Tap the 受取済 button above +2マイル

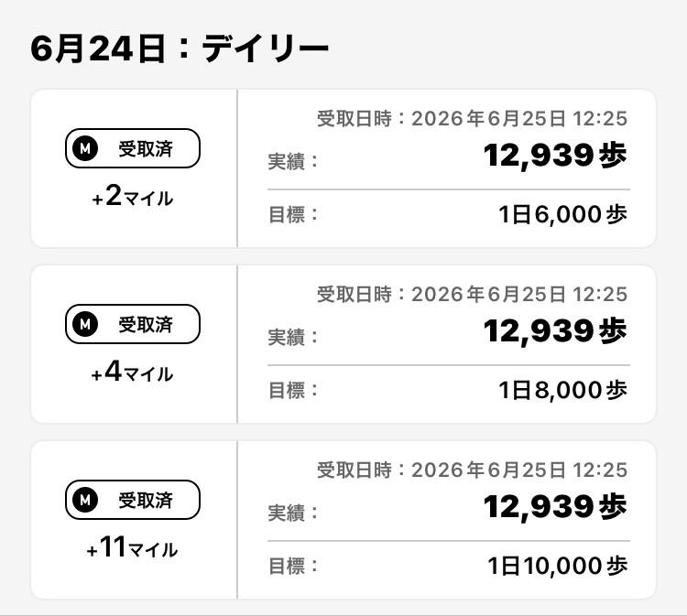[133, 148]
